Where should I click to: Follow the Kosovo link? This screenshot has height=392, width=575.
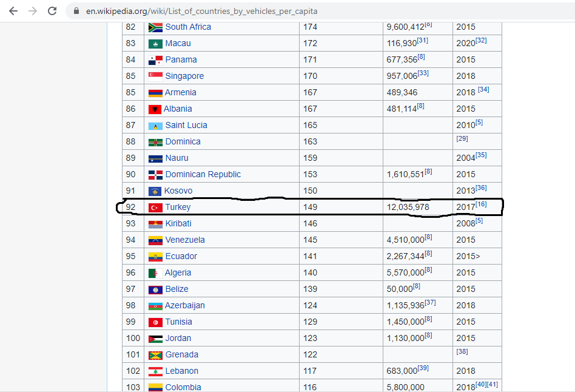tap(178, 191)
